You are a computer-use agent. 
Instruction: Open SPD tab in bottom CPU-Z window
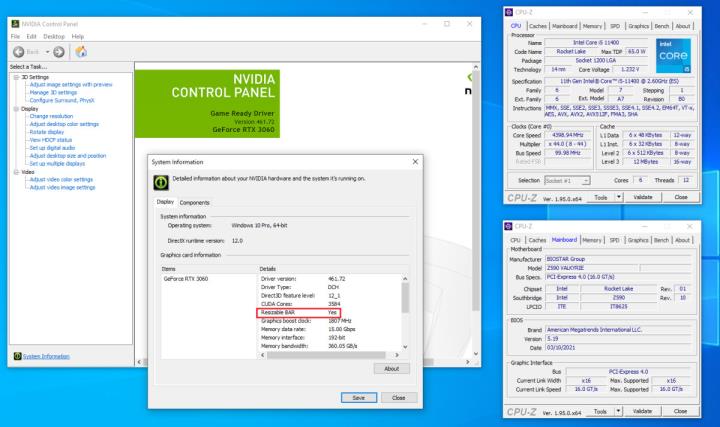coord(614,240)
